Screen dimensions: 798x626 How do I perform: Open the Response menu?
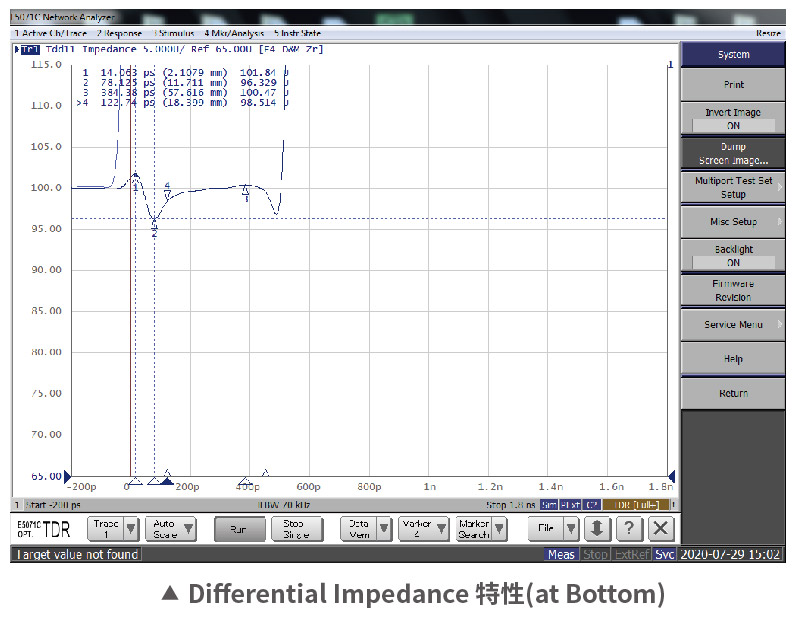119,33
